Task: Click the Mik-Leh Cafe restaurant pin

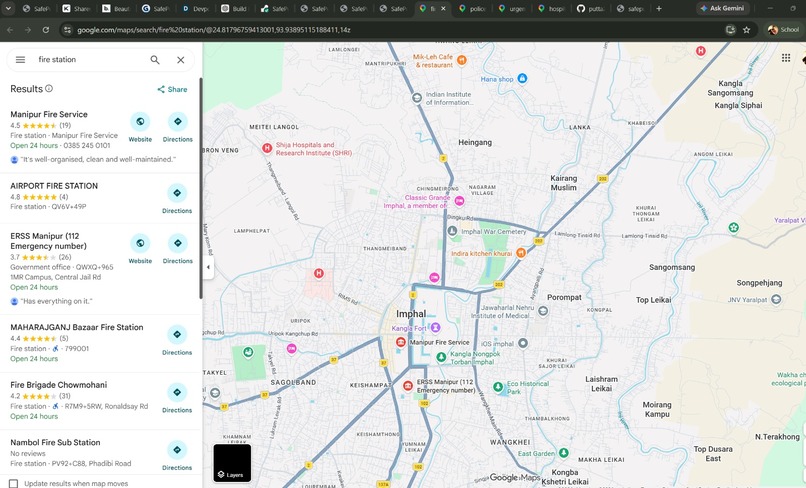Action: point(462,60)
